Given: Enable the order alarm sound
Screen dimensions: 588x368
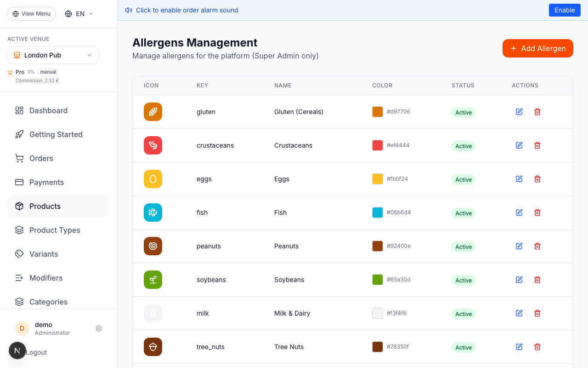Looking at the screenshot, I should 565,10.
